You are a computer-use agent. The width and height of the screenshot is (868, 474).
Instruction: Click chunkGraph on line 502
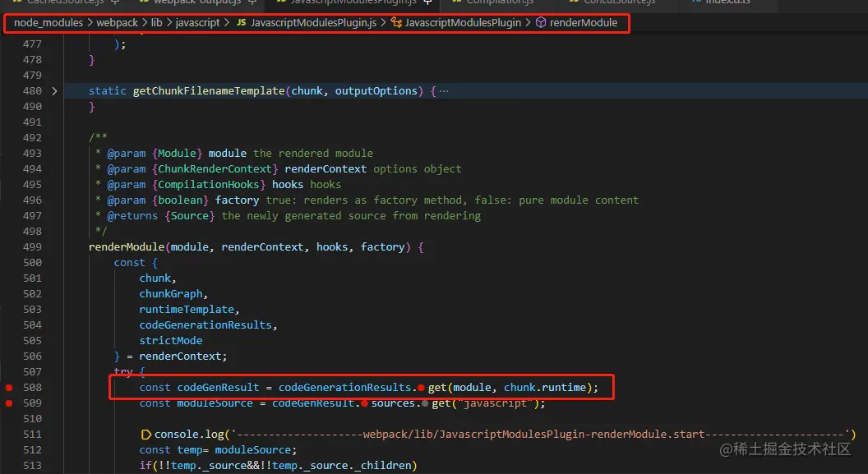[x=170, y=294]
